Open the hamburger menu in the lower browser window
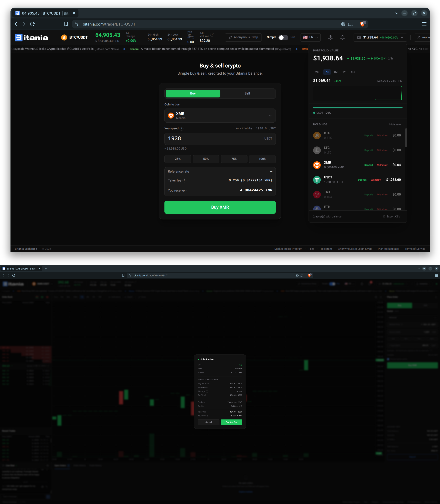The image size is (440, 504). coord(436,275)
